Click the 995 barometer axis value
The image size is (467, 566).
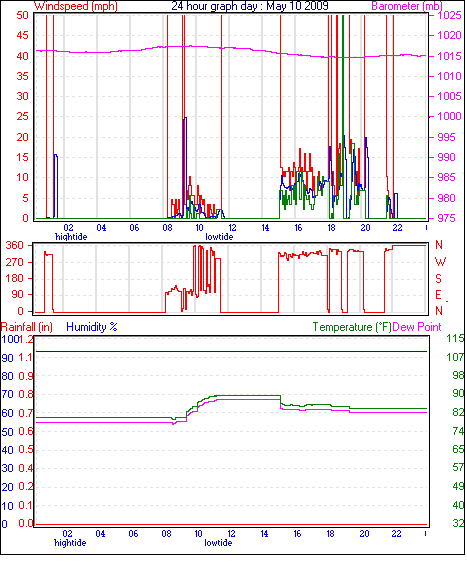click(x=446, y=137)
